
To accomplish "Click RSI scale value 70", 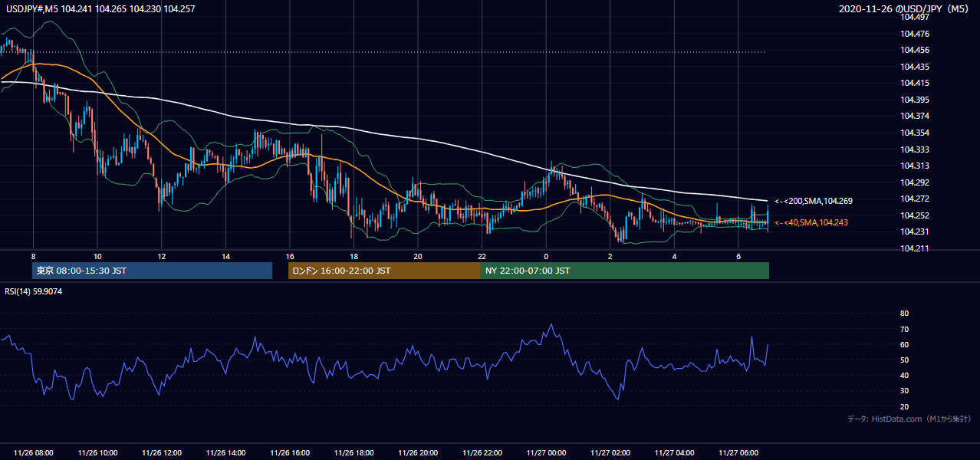I will coord(904,329).
